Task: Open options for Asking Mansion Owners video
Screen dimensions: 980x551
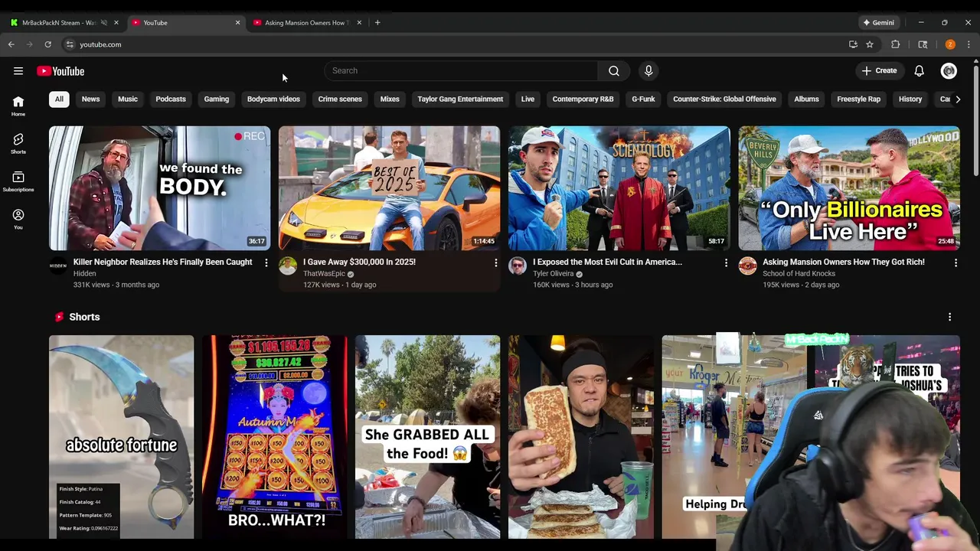Action: [x=955, y=262]
